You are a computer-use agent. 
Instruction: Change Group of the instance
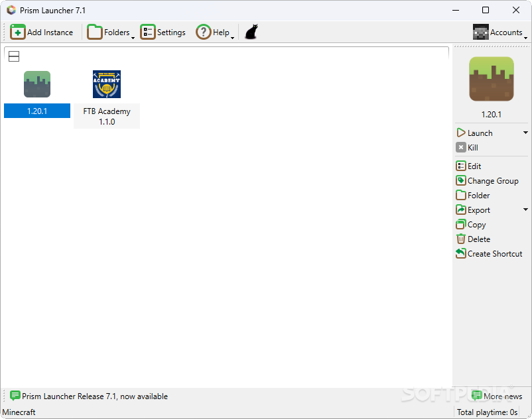click(487, 181)
